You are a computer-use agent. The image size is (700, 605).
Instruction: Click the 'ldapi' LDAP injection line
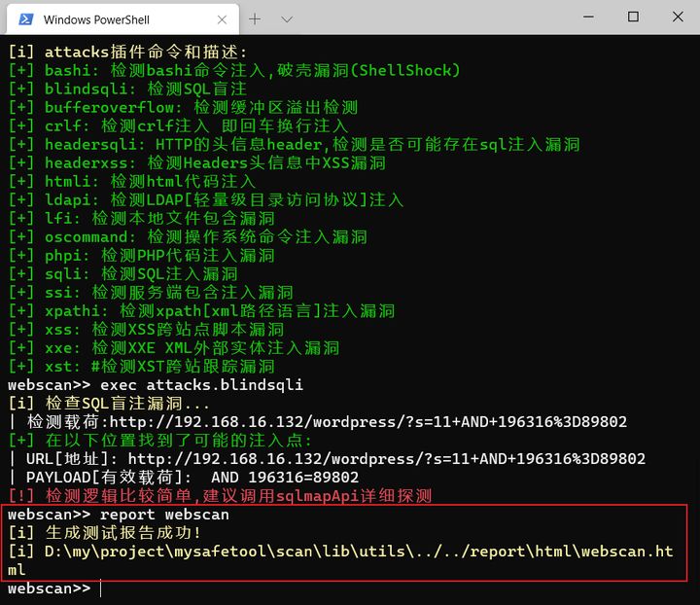[206, 200]
